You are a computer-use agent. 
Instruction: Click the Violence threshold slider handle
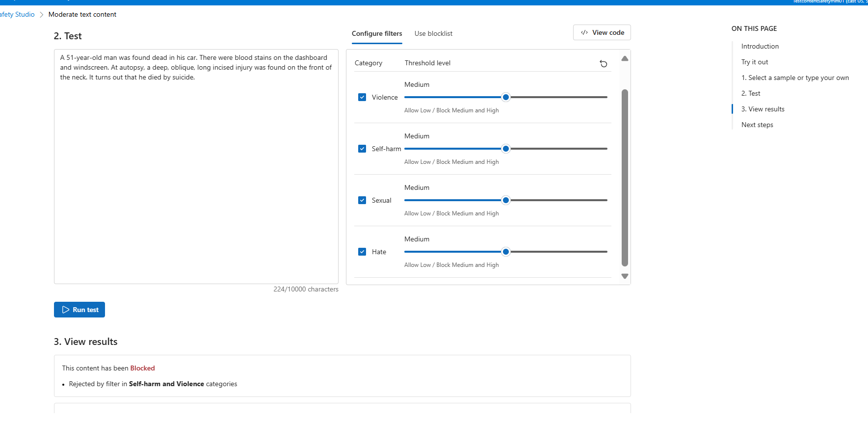click(506, 97)
